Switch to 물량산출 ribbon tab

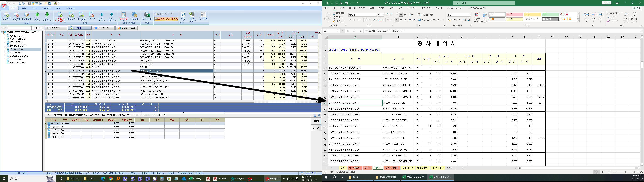pos(46,9)
